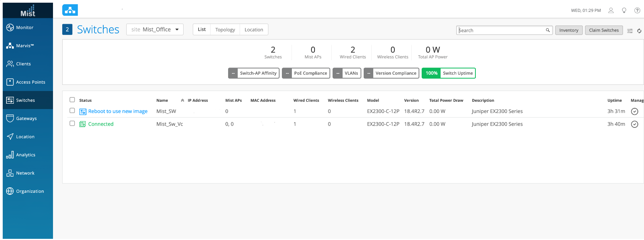Click the search magnifier icon
644x240 pixels.
click(x=548, y=30)
